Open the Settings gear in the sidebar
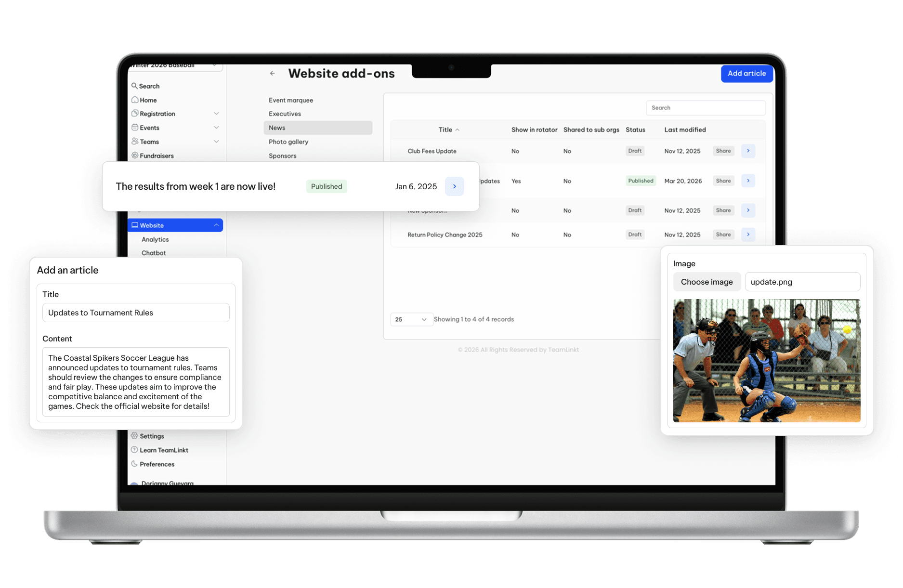 [135, 436]
